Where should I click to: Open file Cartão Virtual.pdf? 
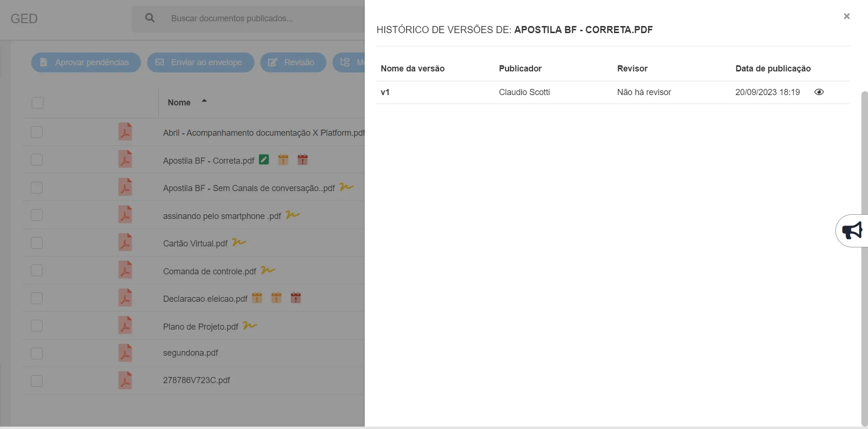coord(195,244)
